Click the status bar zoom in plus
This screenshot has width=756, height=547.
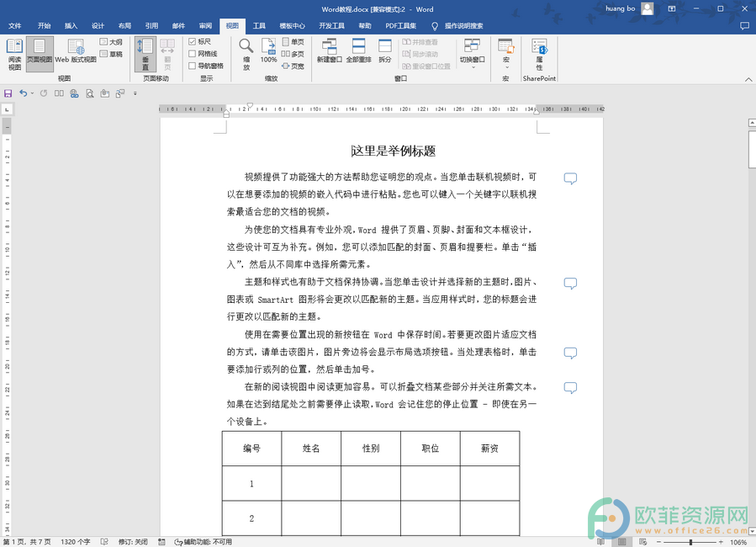point(721,542)
